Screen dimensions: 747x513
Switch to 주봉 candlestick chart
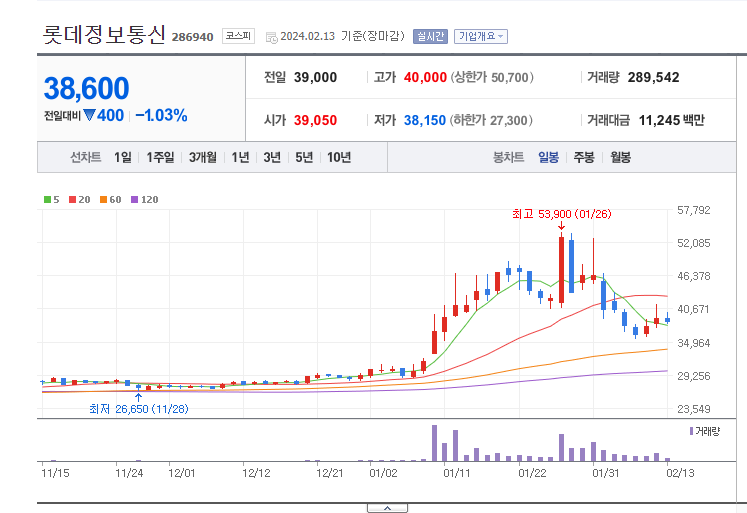click(584, 157)
